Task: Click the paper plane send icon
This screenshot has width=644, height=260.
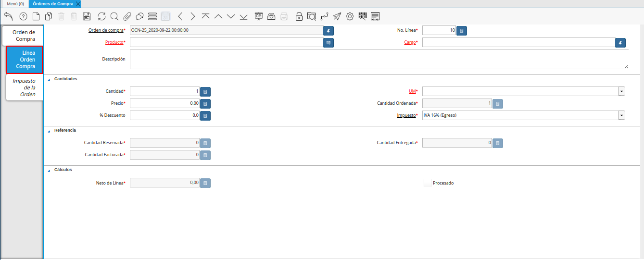Action: coord(337,16)
